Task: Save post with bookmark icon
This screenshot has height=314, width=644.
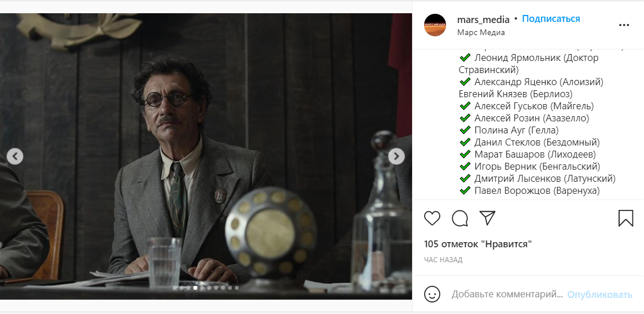Action: [626, 219]
